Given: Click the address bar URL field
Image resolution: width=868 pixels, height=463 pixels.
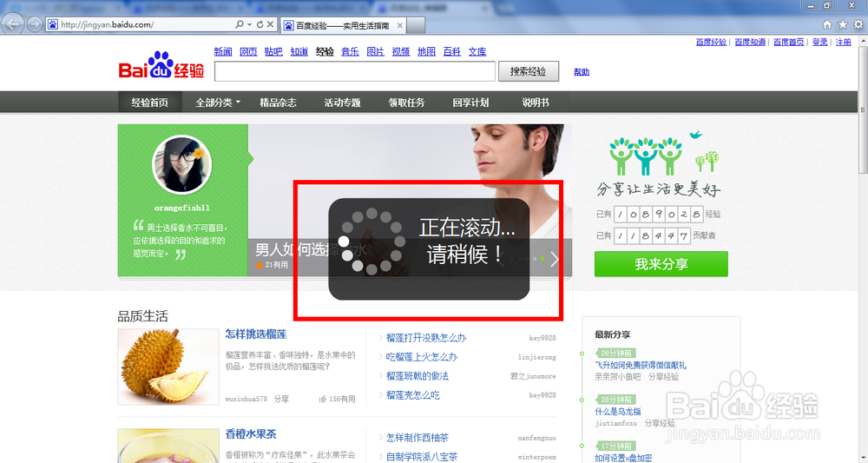Looking at the screenshot, I should tap(147, 24).
